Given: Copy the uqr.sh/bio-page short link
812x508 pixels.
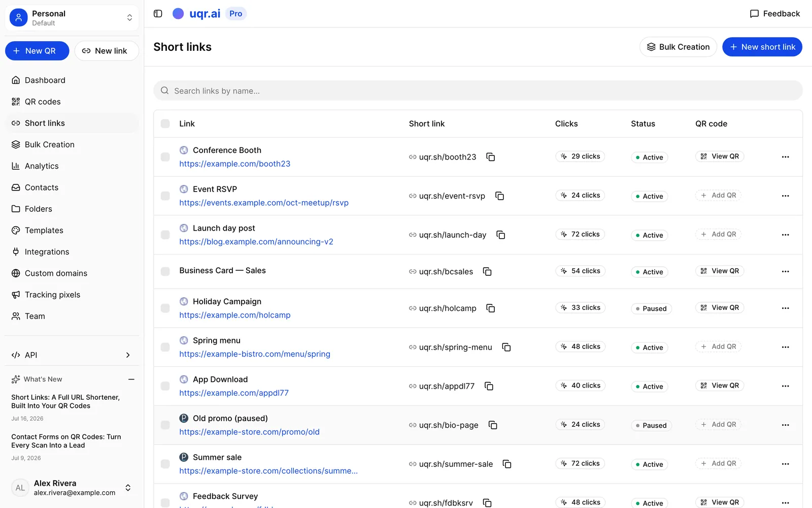Looking at the screenshot, I should pyautogui.click(x=493, y=425).
